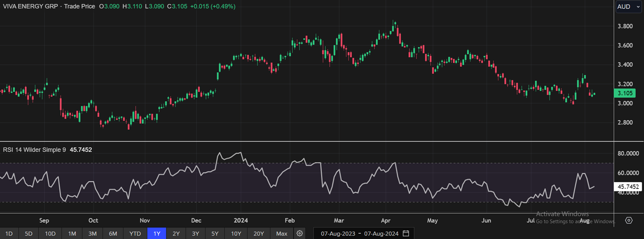Change range to 2Y
The height and width of the screenshot is (239, 644).
[176, 233]
